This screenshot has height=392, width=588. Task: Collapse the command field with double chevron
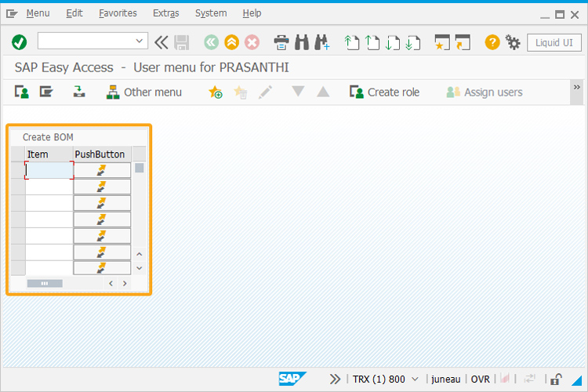coord(162,42)
